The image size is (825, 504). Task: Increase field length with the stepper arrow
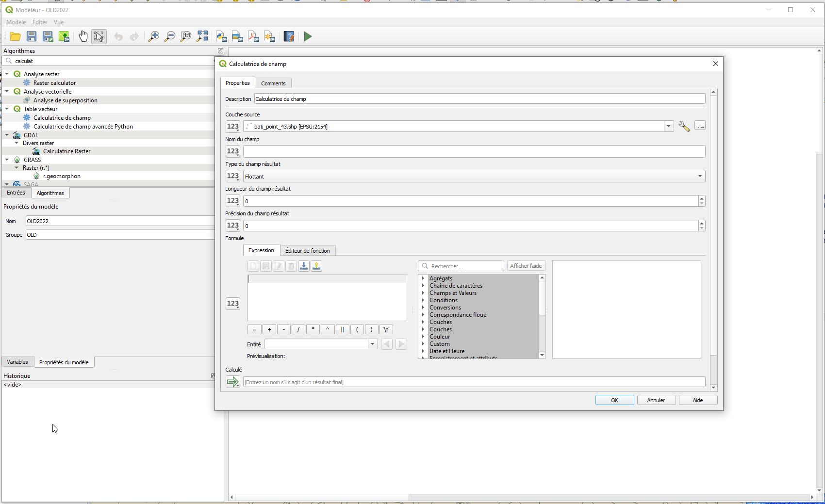pos(702,198)
